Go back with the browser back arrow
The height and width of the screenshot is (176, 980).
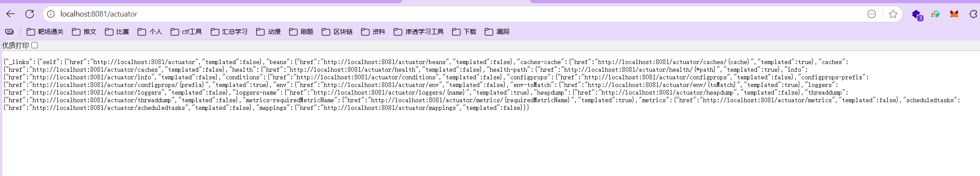point(11,14)
